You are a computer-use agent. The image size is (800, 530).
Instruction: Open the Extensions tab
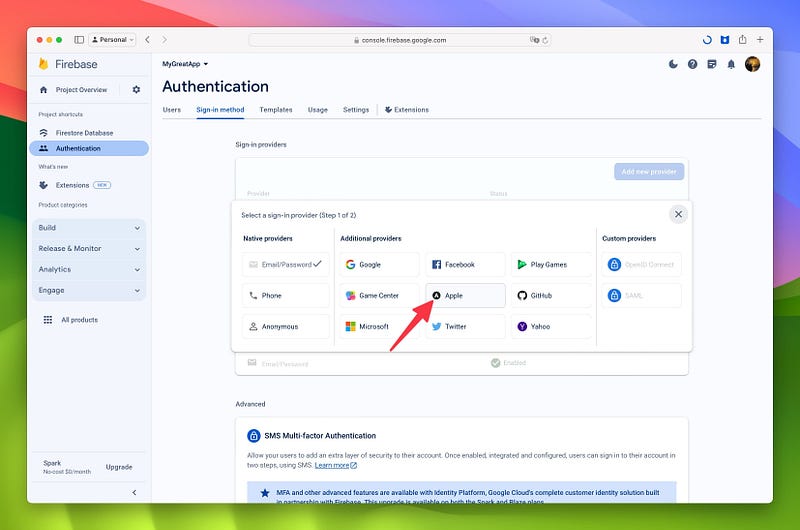coord(407,110)
